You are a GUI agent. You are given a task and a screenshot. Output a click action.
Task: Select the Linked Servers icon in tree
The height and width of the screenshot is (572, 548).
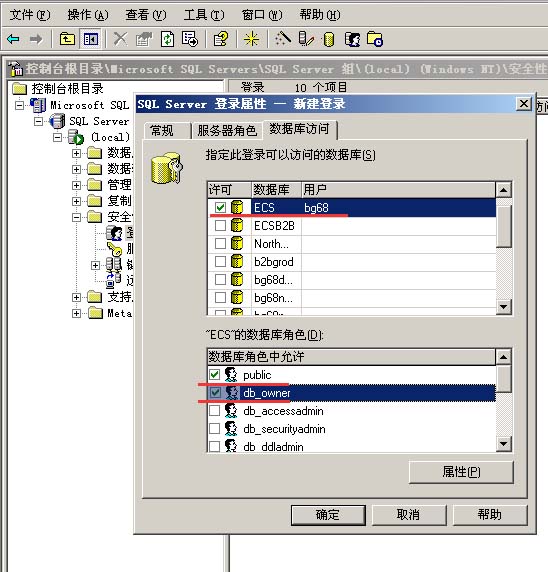(114, 265)
